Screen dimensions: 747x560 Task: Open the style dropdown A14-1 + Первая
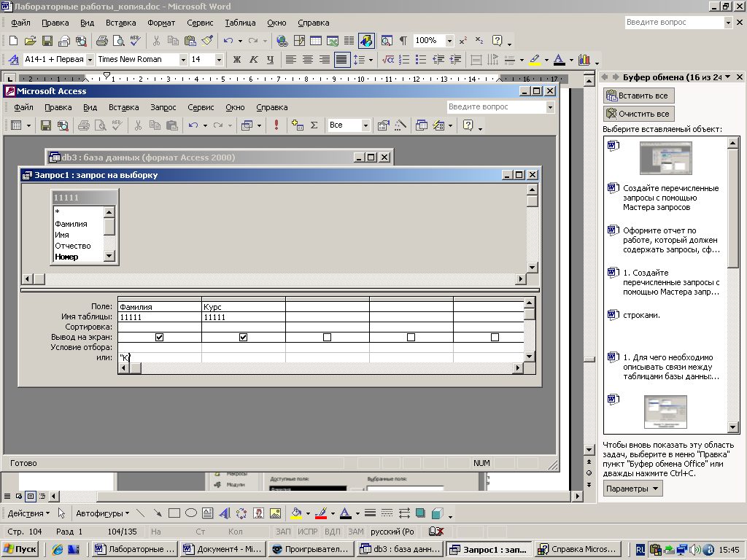point(90,60)
